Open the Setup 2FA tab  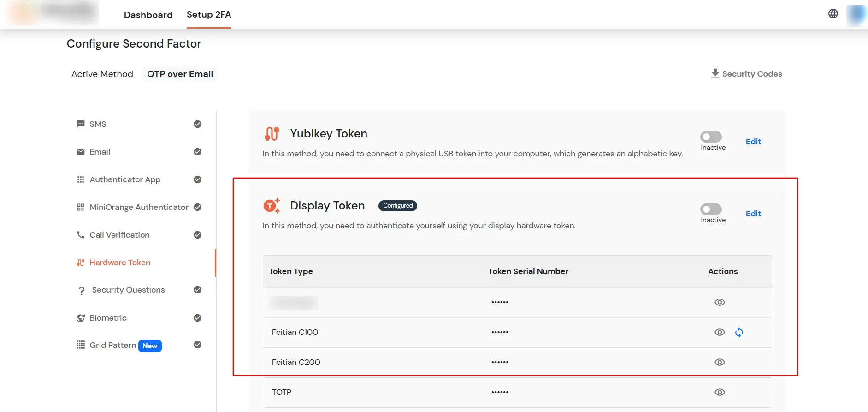pos(209,15)
